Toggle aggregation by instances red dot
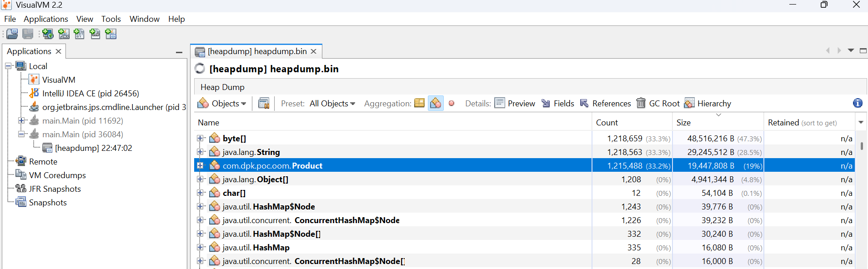 [x=452, y=104]
